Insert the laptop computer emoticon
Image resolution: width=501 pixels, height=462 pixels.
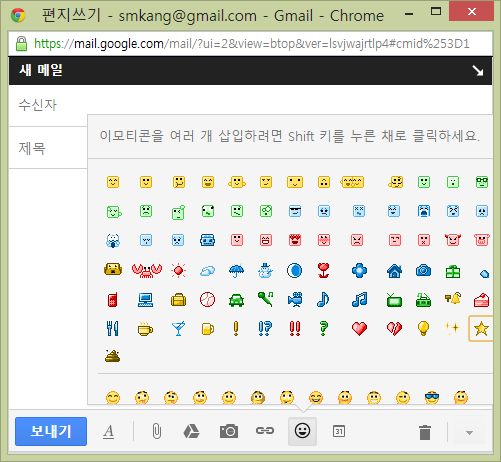pyautogui.click(x=146, y=300)
